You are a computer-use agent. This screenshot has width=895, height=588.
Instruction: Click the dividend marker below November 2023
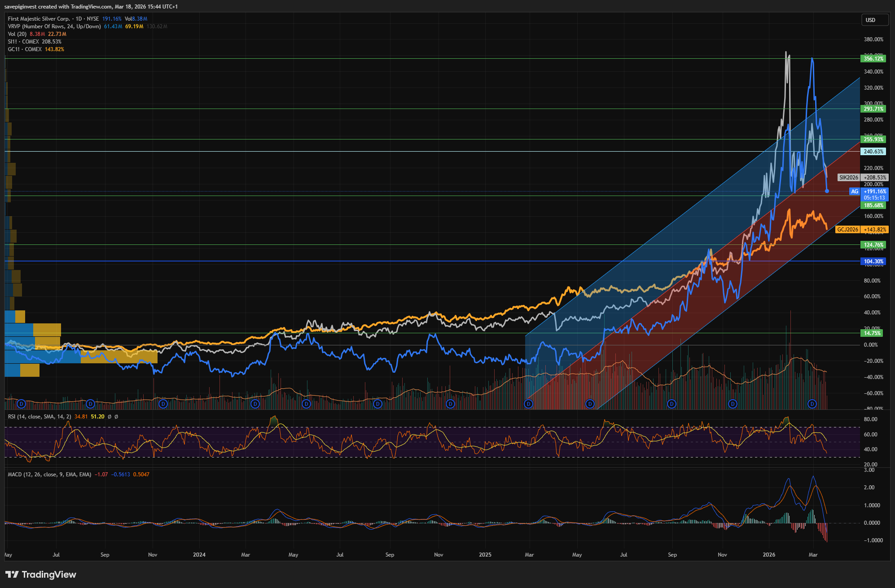(x=163, y=404)
